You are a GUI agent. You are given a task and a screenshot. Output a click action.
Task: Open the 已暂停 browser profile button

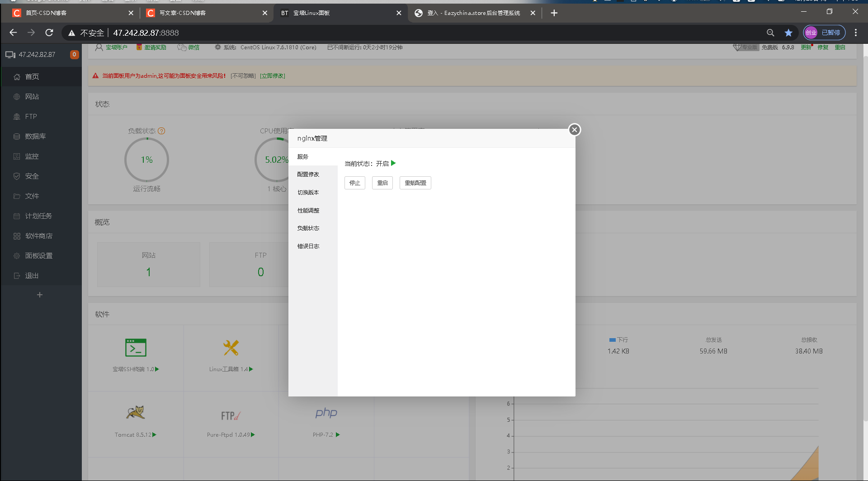pos(824,33)
